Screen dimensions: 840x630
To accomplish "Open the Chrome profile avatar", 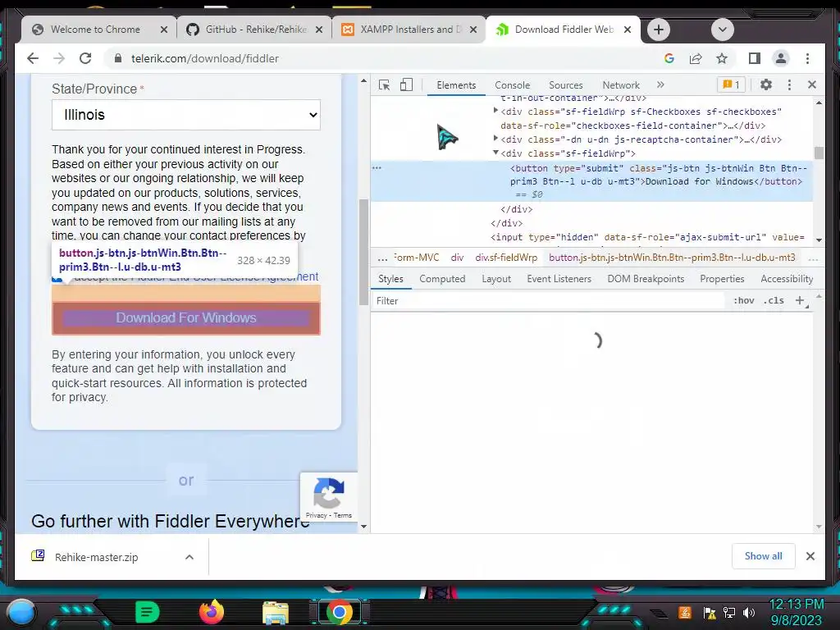I will click(781, 58).
